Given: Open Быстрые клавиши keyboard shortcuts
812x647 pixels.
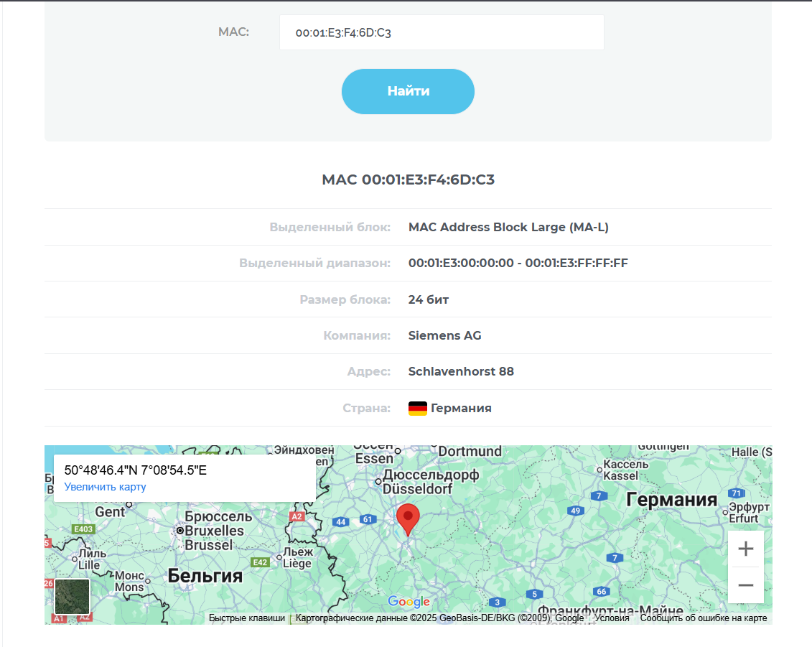Looking at the screenshot, I should click(247, 618).
